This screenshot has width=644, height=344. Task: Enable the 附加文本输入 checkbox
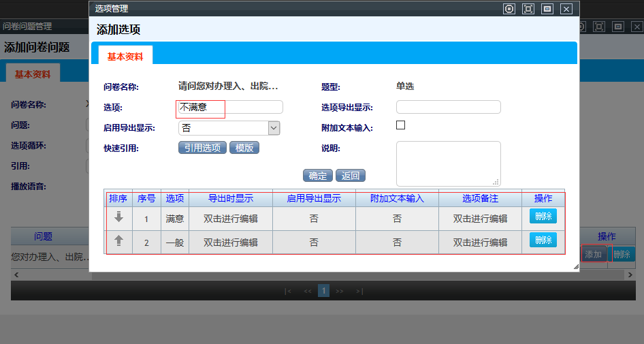coord(400,125)
